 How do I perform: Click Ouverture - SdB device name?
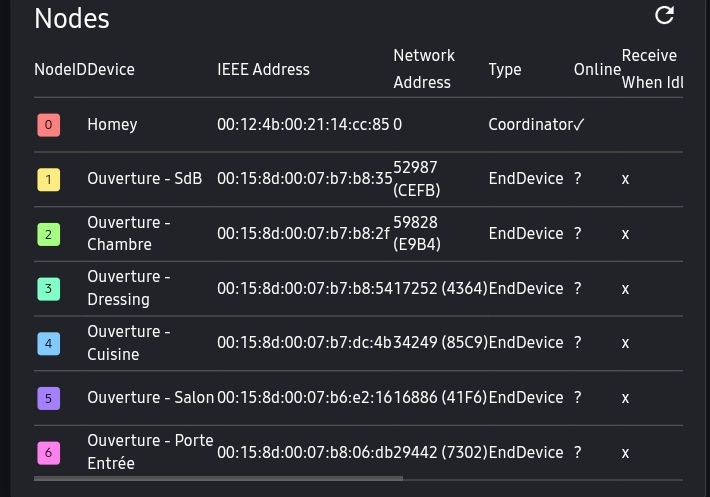coord(144,179)
